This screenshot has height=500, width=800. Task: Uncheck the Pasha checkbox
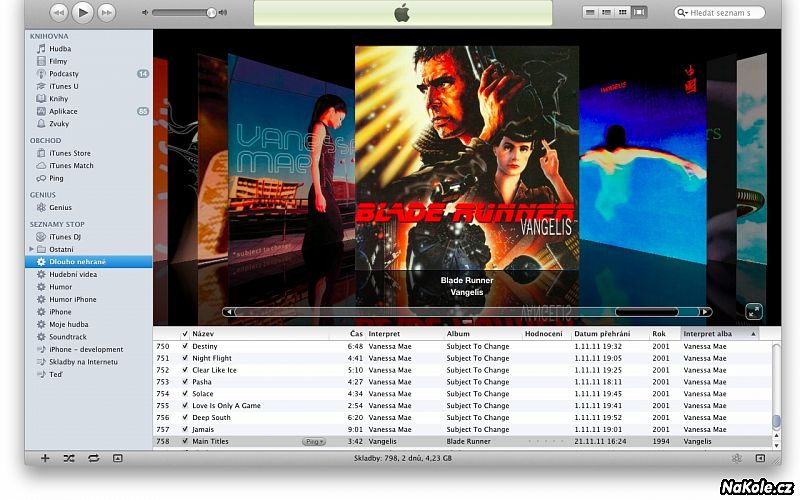point(185,382)
